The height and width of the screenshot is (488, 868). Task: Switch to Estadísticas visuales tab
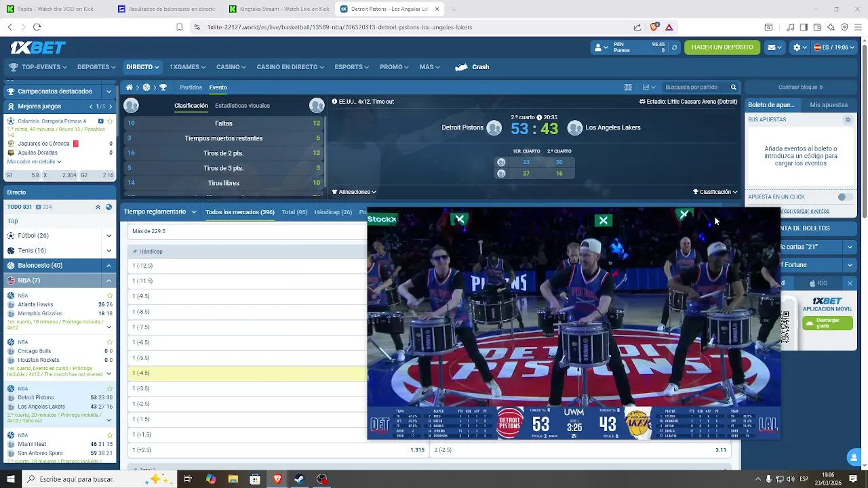[x=242, y=106]
